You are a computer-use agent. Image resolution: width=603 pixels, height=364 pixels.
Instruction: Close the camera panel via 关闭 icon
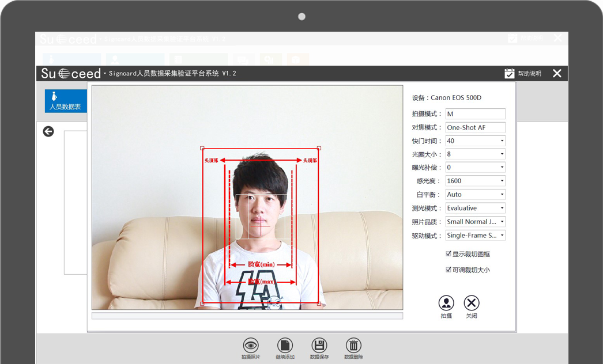pos(472,303)
